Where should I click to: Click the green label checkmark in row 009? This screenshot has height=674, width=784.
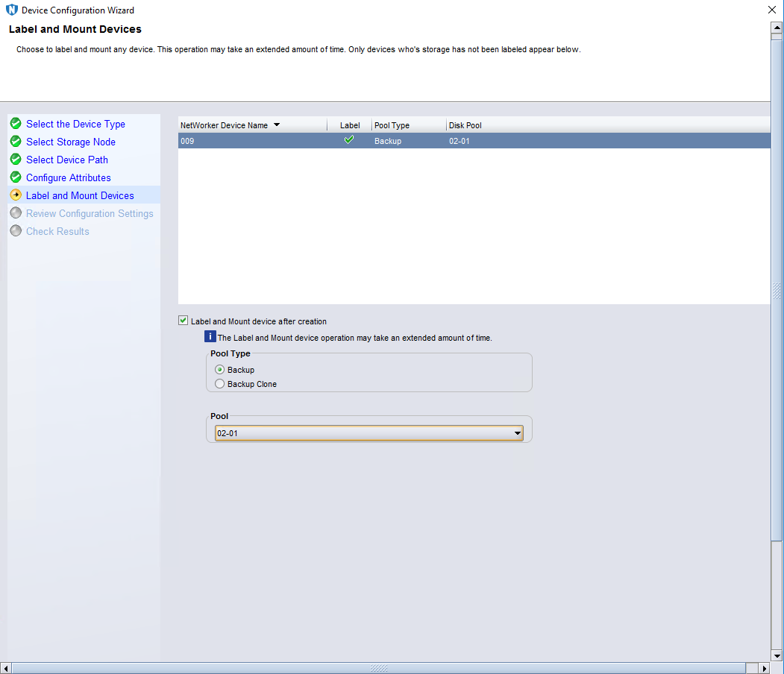349,140
